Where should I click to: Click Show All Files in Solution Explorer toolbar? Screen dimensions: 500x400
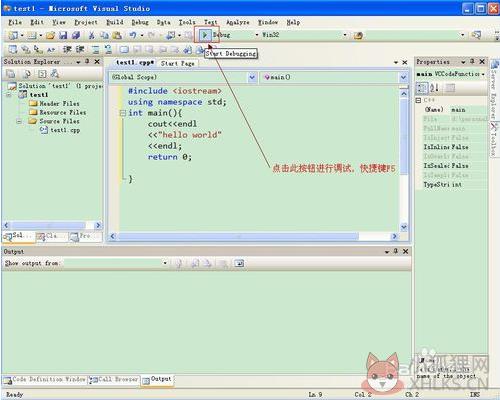[27, 74]
